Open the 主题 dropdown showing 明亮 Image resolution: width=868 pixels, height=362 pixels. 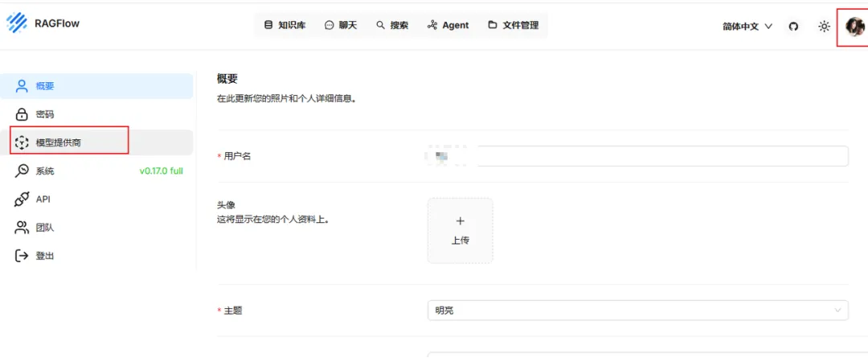click(637, 311)
